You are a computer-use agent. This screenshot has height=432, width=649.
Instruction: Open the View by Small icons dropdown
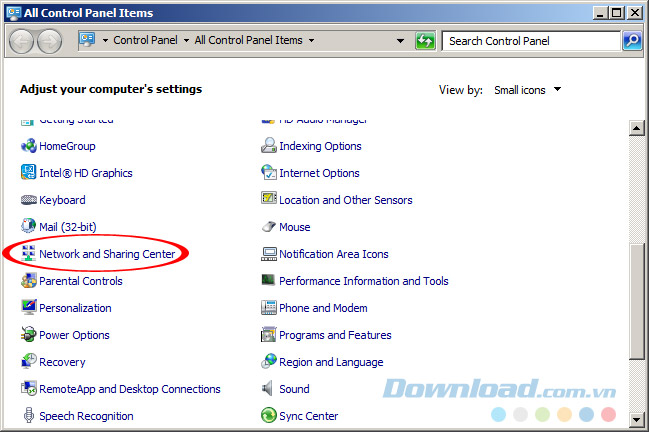coord(527,90)
